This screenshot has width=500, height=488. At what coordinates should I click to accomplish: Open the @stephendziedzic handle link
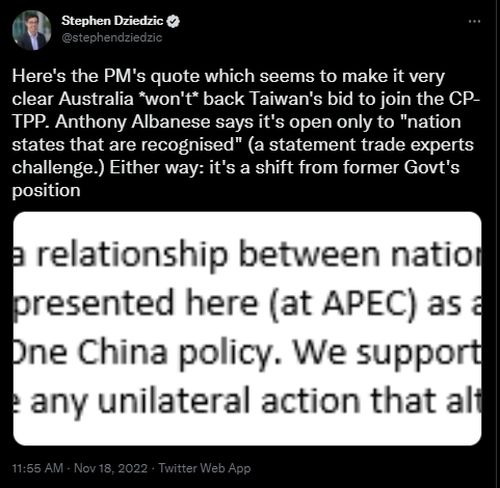(x=112, y=38)
